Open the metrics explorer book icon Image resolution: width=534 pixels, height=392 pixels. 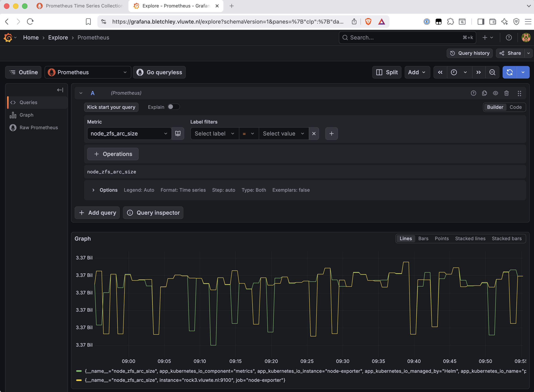click(178, 134)
